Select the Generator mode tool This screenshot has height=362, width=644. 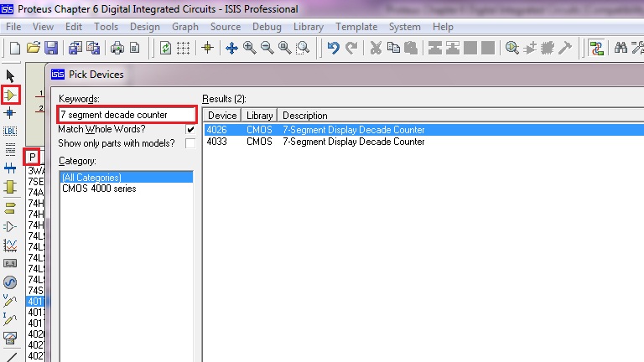[x=11, y=282]
